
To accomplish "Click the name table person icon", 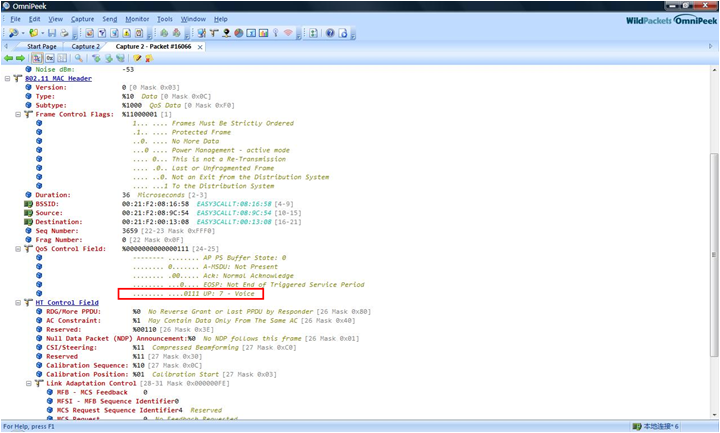I will tap(226, 33).
